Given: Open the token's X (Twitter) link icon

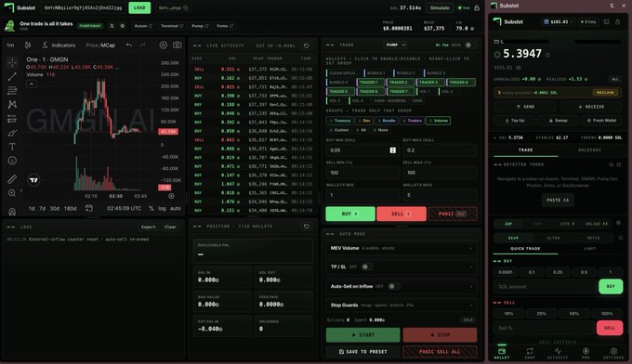Looking at the screenshot, I should pos(112,26).
